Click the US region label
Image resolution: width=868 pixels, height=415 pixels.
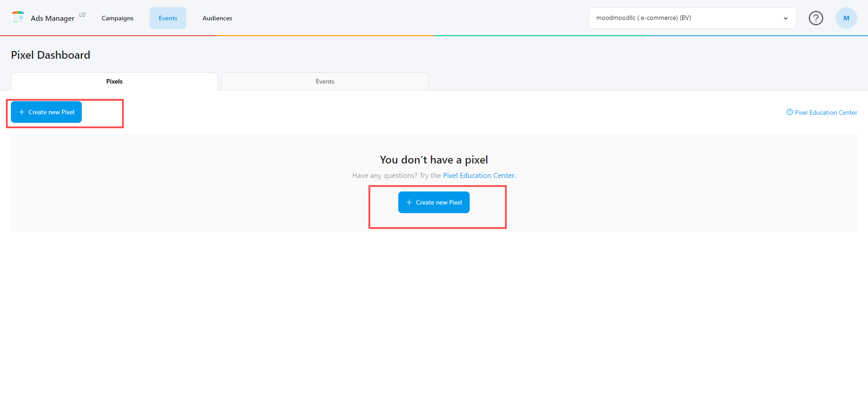82,15
